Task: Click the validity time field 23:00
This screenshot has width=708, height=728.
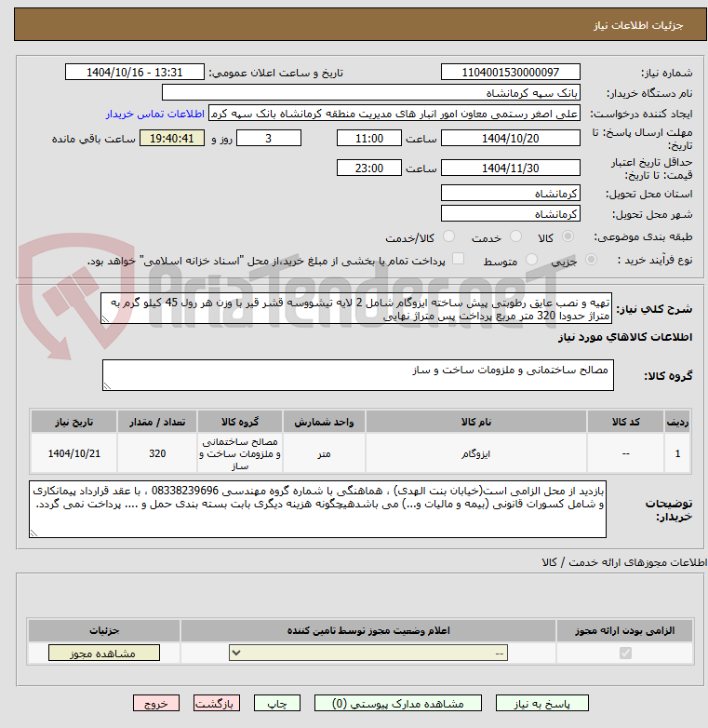Action: [x=368, y=169]
